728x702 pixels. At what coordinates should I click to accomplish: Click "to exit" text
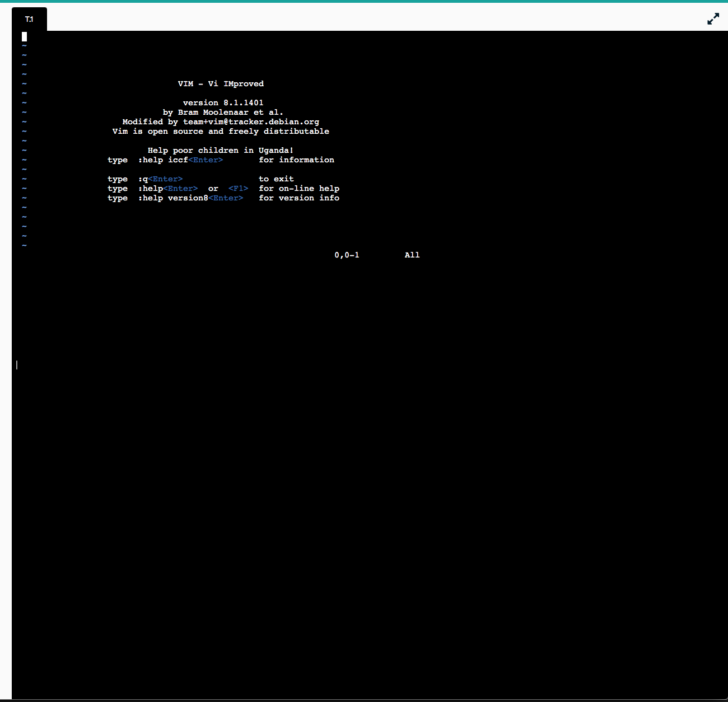(276, 179)
